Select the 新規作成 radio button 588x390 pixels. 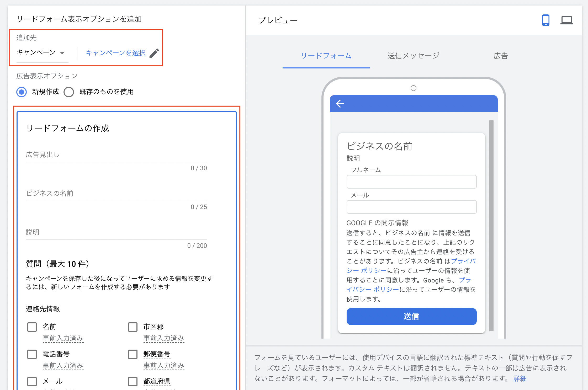pos(22,92)
